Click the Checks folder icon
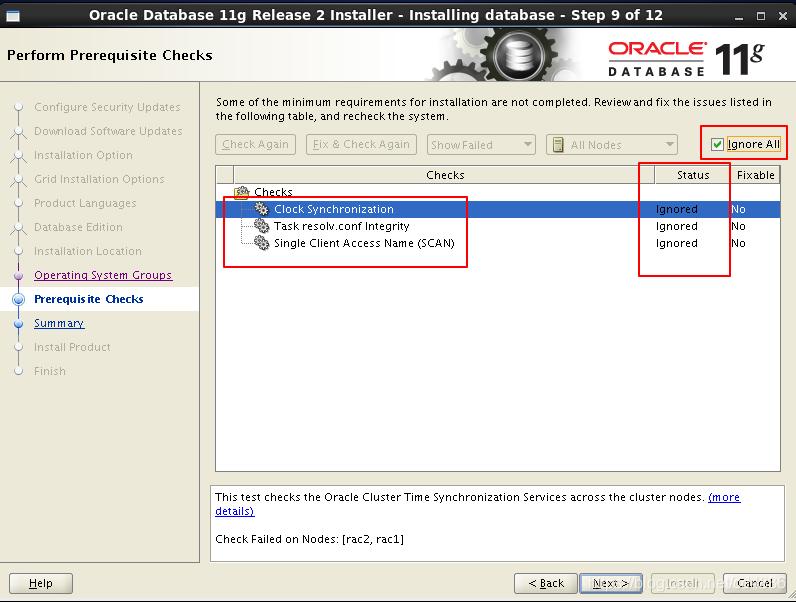Viewport: 796px width, 602px height. (x=242, y=192)
